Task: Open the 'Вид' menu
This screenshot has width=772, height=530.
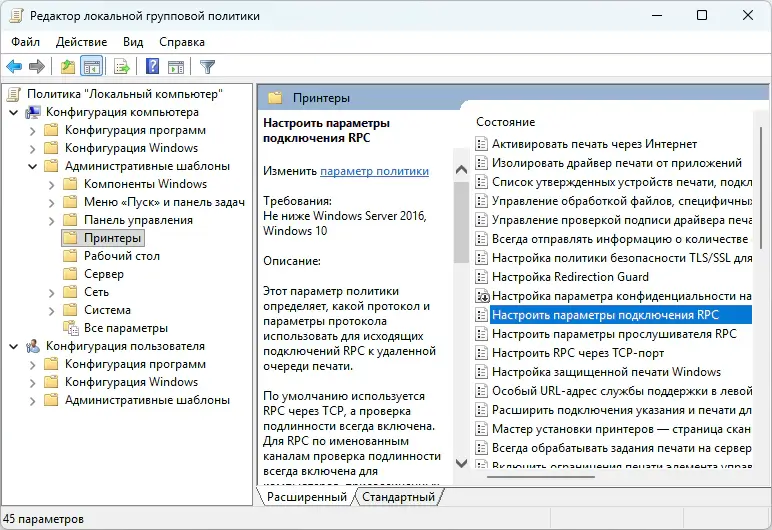Action: tap(133, 42)
